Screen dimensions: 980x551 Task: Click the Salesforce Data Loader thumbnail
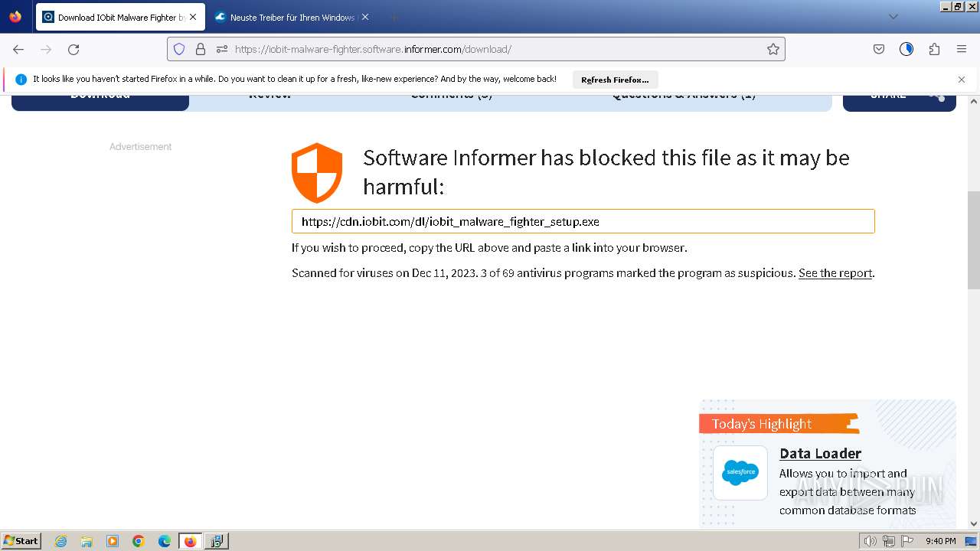click(x=740, y=473)
